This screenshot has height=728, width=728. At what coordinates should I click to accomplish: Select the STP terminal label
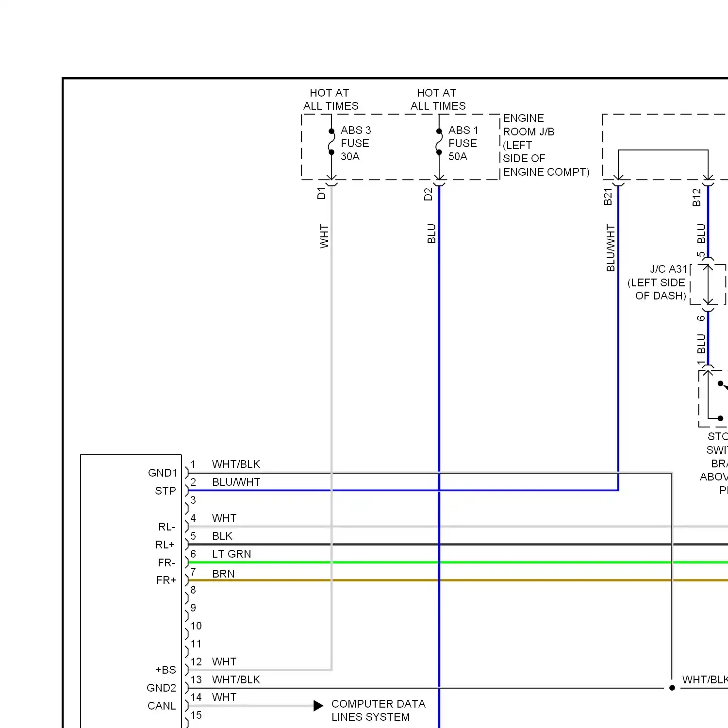click(165, 491)
